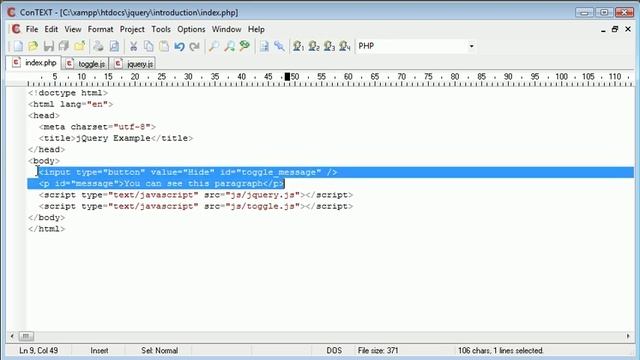The width and height of the screenshot is (640, 360).
Task: Click the closing '</html>' line
Action: (x=47, y=229)
